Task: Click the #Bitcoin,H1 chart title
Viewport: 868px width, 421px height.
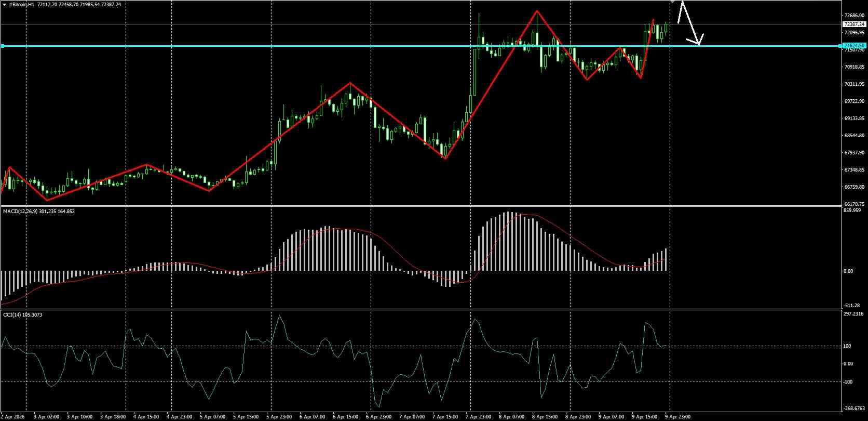Action: point(22,4)
